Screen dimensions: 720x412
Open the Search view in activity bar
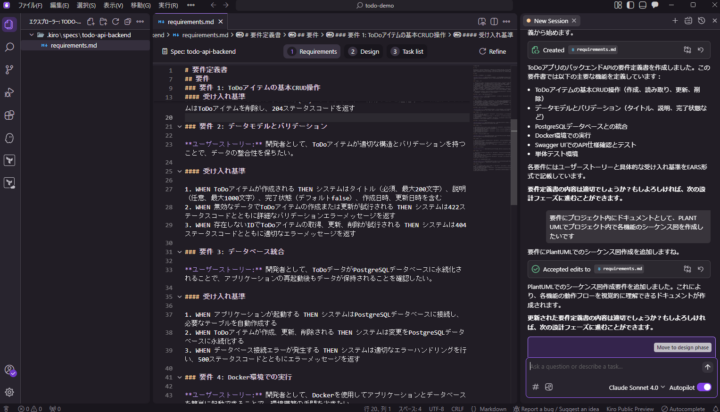9,46
